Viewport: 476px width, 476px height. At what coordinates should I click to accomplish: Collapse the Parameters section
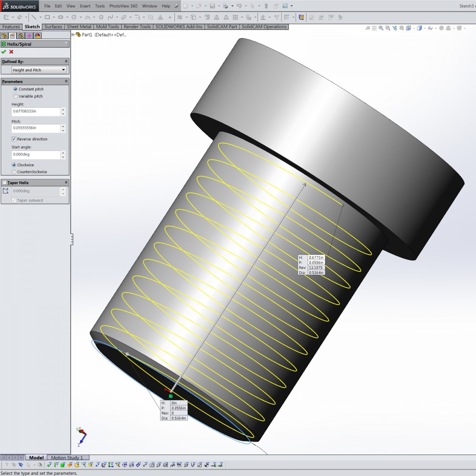[66, 81]
